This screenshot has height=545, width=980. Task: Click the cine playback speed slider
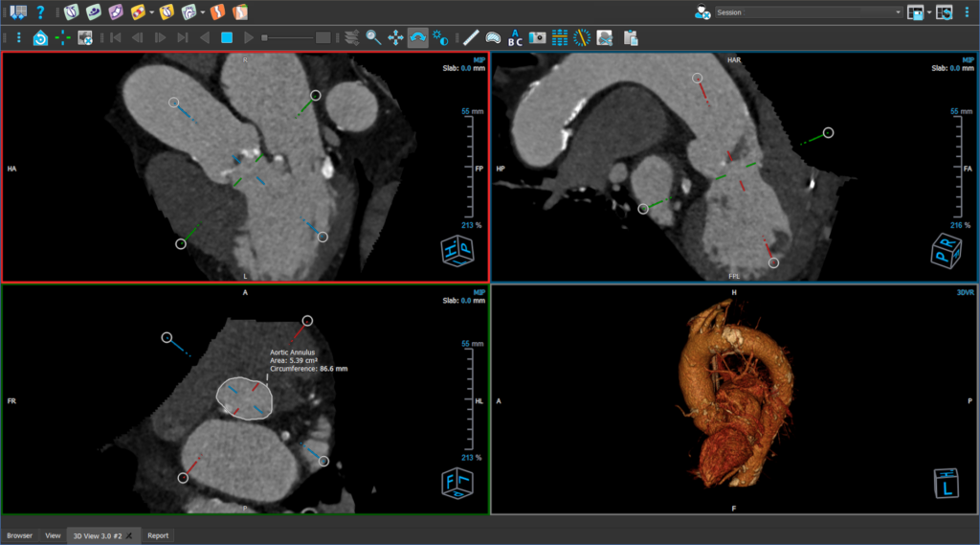coord(287,37)
